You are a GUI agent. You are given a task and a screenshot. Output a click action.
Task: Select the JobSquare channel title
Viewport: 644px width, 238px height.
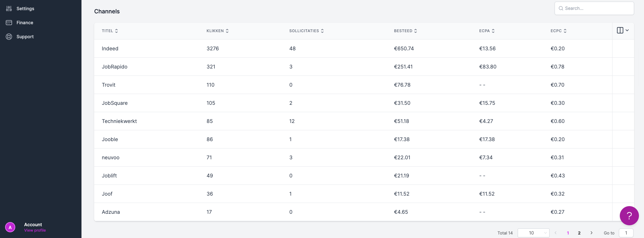(115, 103)
